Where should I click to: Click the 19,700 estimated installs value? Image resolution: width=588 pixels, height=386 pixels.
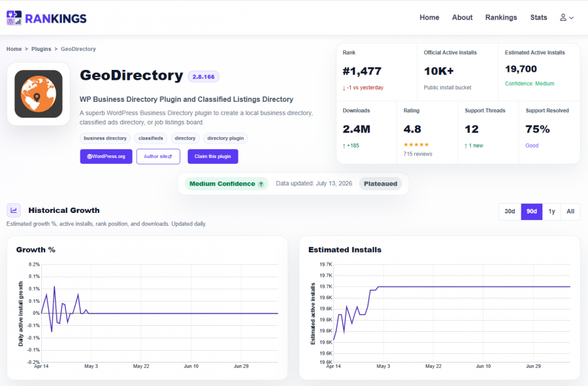click(521, 69)
